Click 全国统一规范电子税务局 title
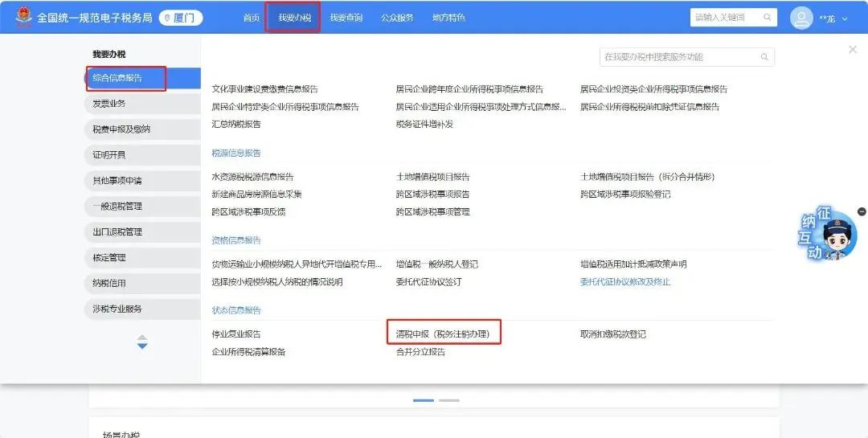The width and height of the screenshot is (868, 438). tap(94, 18)
